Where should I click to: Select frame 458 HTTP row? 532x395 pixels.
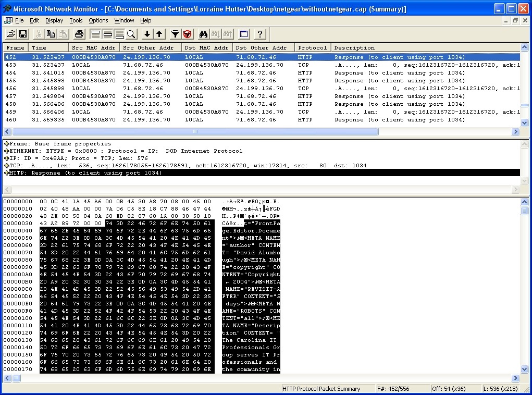point(262,104)
